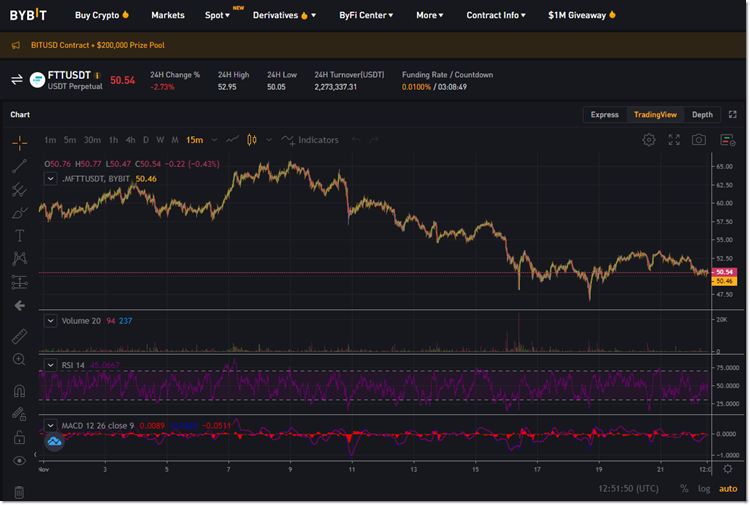Select the W weekly timeframe
The width and height of the screenshot is (750, 505).
coord(160,140)
